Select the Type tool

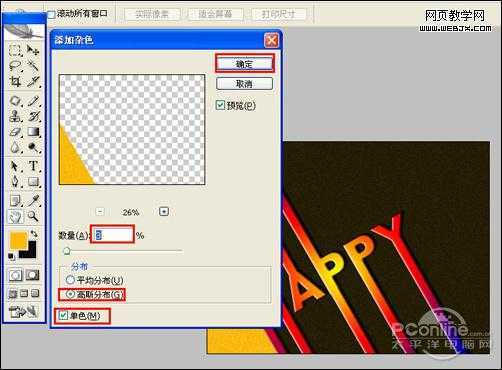[x=33, y=166]
